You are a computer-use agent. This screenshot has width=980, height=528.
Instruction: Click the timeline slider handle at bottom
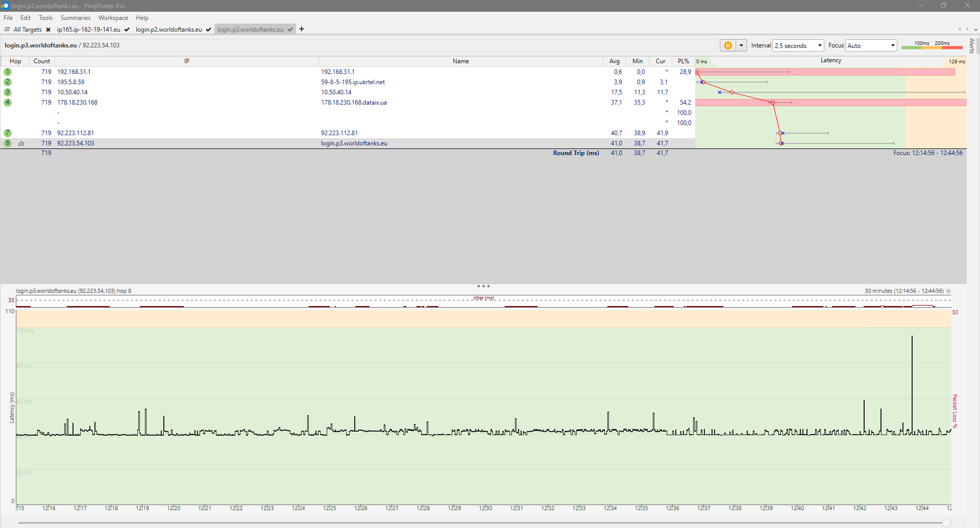tap(947, 523)
